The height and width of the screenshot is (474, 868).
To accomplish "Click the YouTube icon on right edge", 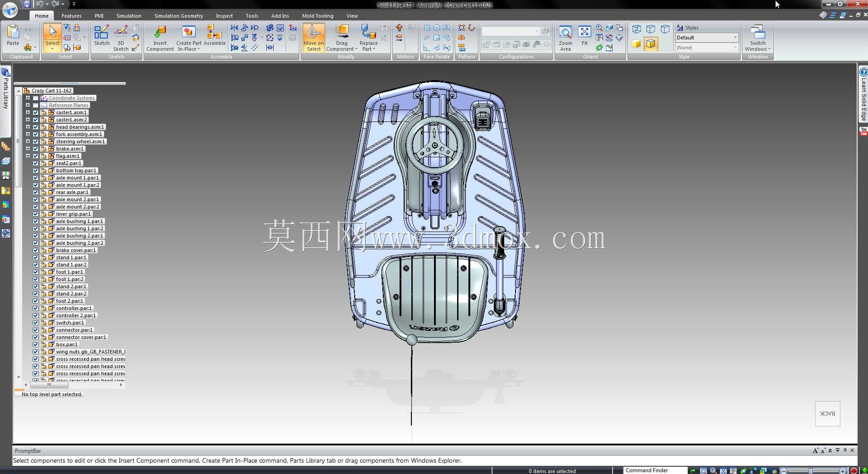I will pos(863,131).
